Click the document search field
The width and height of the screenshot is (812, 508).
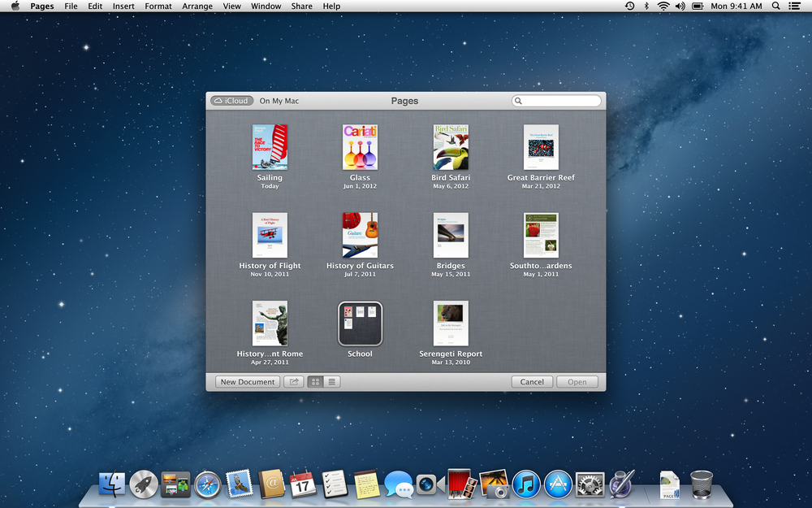click(x=556, y=101)
